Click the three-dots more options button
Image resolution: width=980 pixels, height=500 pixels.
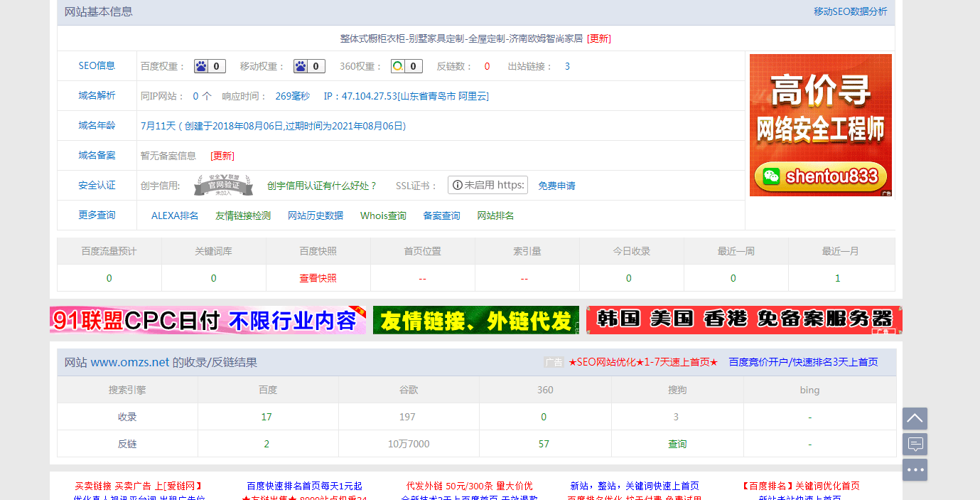[915, 470]
